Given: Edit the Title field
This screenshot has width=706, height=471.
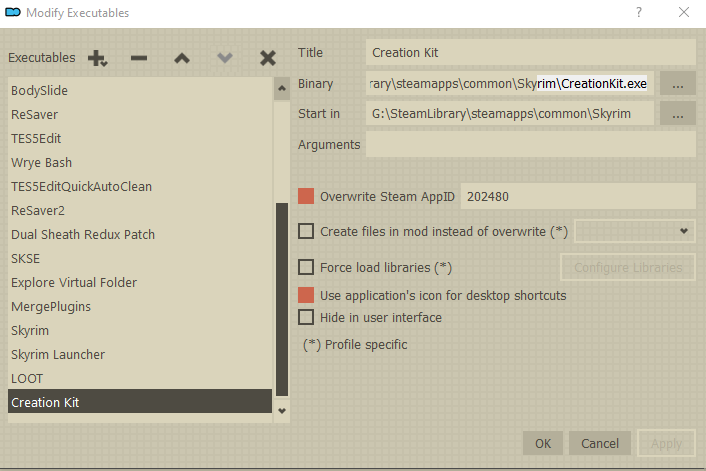Looking at the screenshot, I should (x=531, y=53).
